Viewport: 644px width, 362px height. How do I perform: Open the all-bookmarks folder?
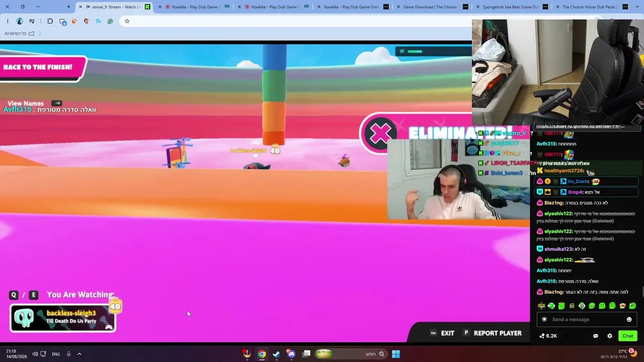[x=20, y=34]
